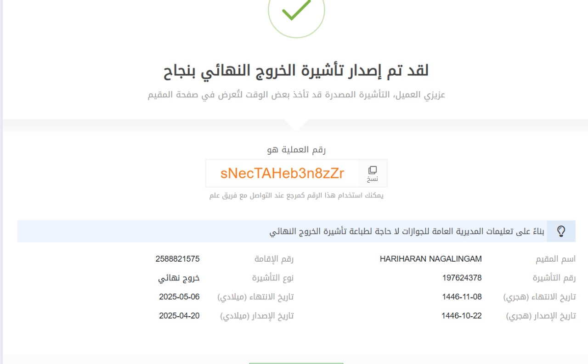Click the Hijri issue date 1446-10-22

point(461,316)
